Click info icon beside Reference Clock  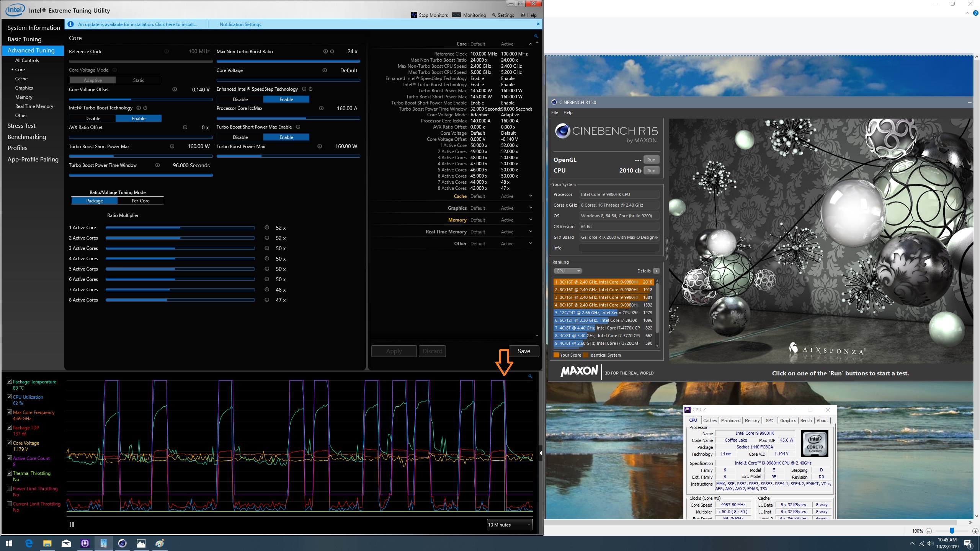pos(167,51)
